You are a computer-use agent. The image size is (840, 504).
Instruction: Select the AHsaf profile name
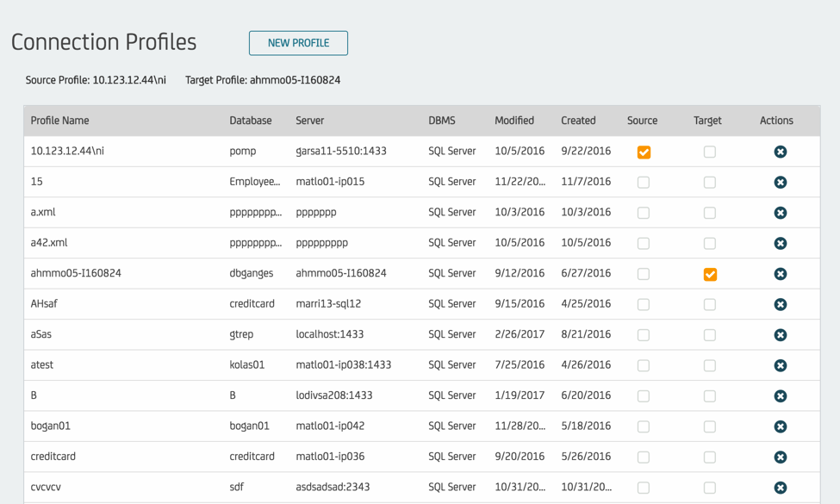pos(44,303)
